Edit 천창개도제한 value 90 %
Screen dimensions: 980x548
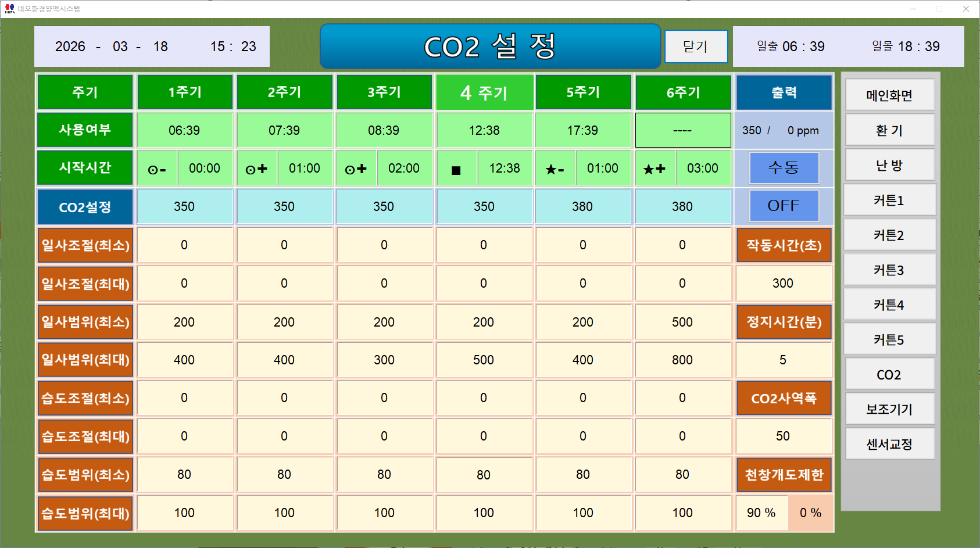[761, 513]
